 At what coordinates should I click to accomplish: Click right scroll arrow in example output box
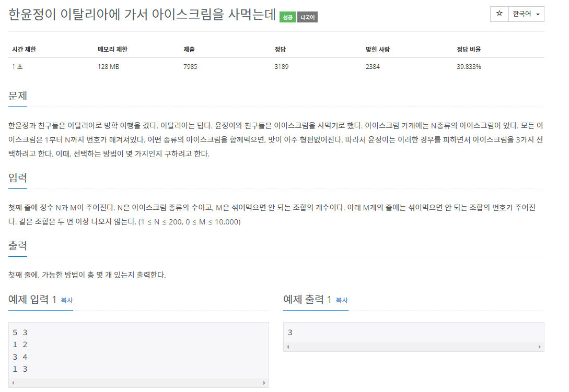coord(539,347)
